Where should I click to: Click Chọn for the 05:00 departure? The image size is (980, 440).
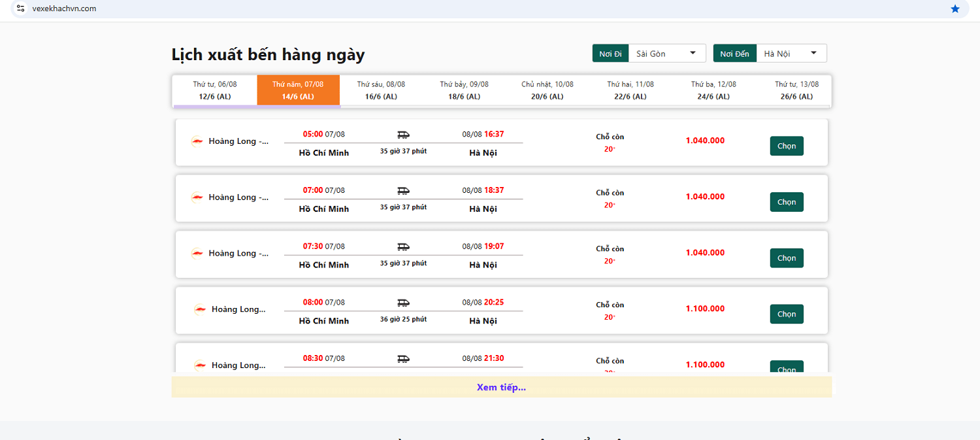pos(787,146)
